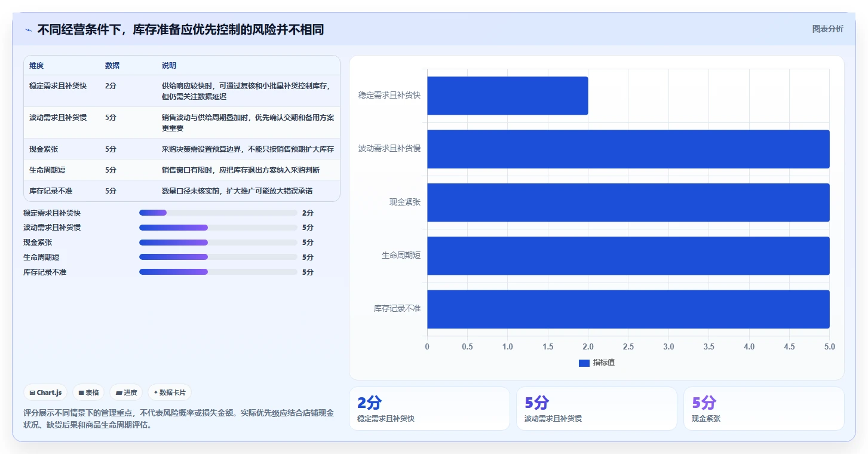This screenshot has height=454, width=868.
Task: Select the 数据卡片 tag
Action: [170, 392]
